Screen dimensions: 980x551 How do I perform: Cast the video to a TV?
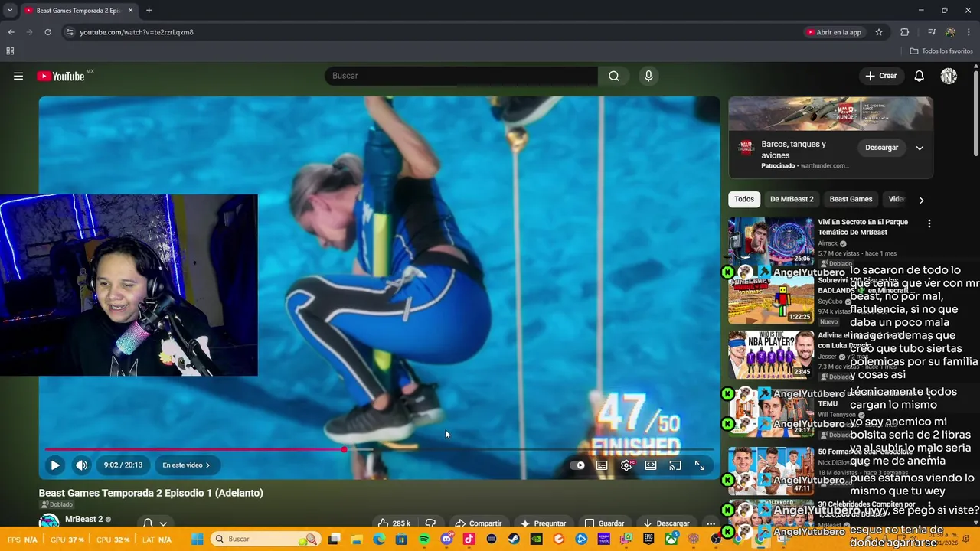[x=675, y=465]
